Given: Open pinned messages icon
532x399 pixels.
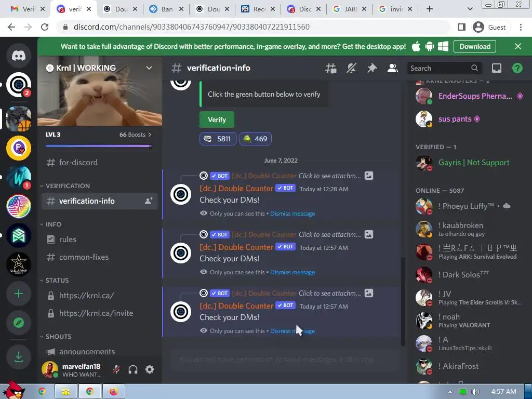Looking at the screenshot, I should pos(372,68).
